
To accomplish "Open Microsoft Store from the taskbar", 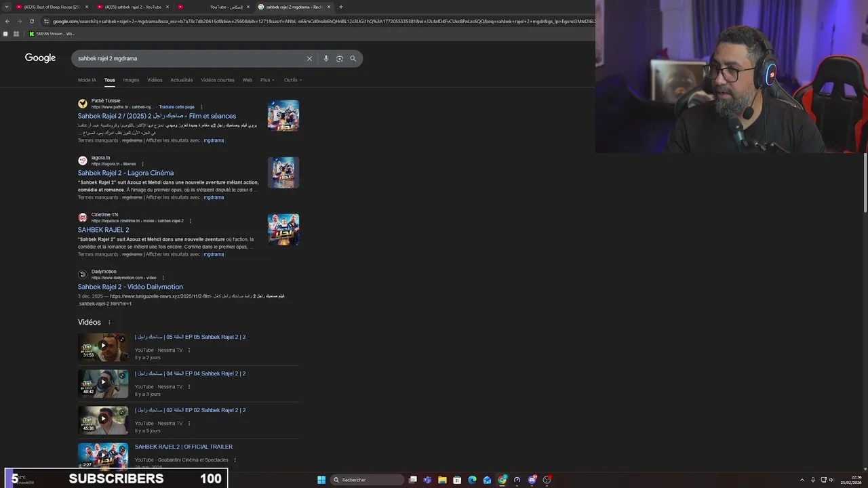I will (457, 480).
